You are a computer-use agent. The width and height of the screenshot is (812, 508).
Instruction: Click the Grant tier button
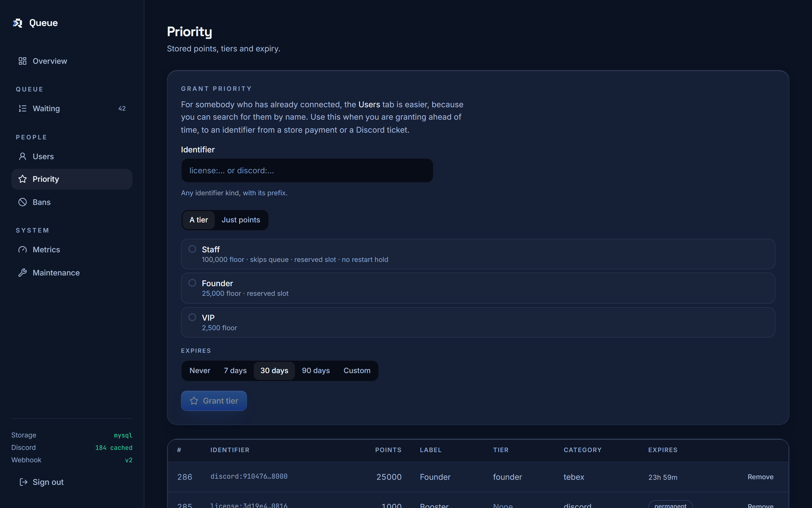point(214,401)
